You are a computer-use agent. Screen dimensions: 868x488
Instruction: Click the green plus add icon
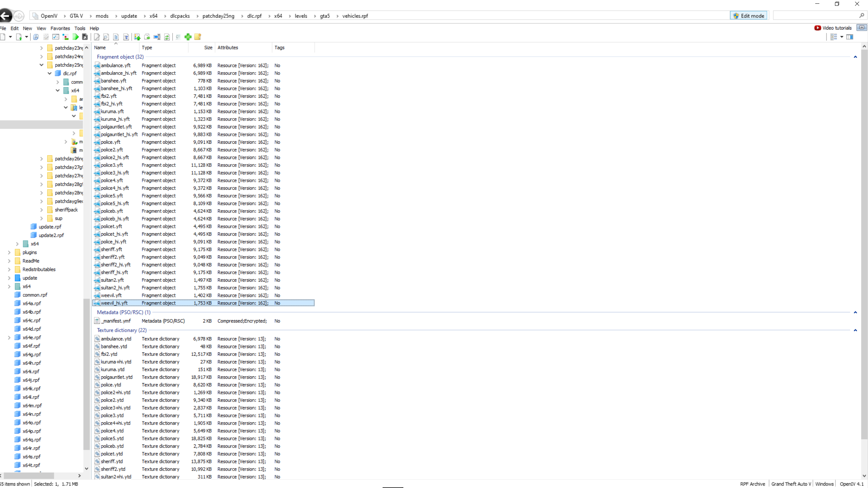(x=188, y=37)
